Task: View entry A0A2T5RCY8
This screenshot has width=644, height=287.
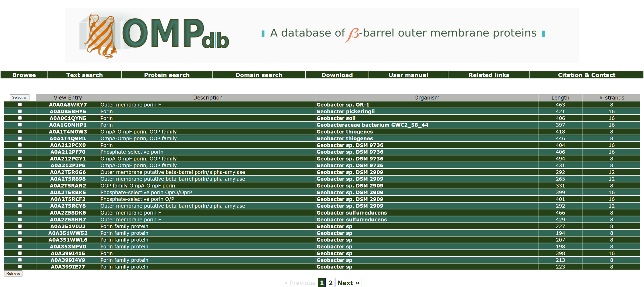Action: (68, 206)
